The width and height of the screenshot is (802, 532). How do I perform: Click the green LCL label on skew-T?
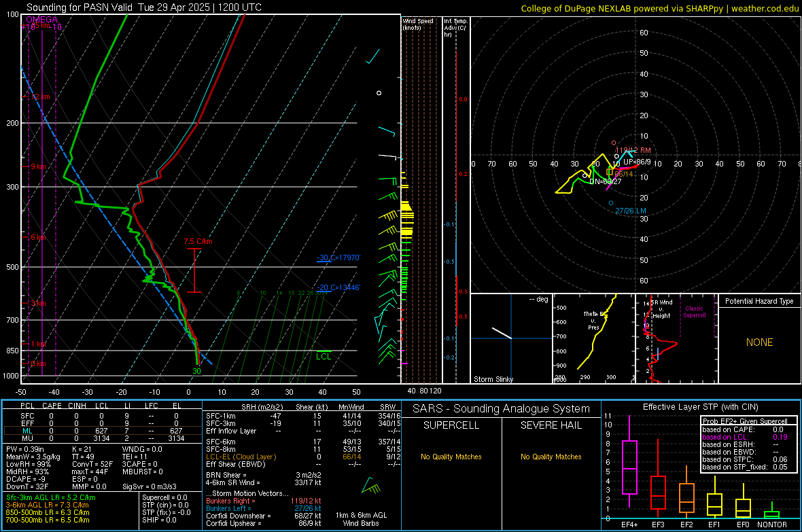pyautogui.click(x=324, y=357)
